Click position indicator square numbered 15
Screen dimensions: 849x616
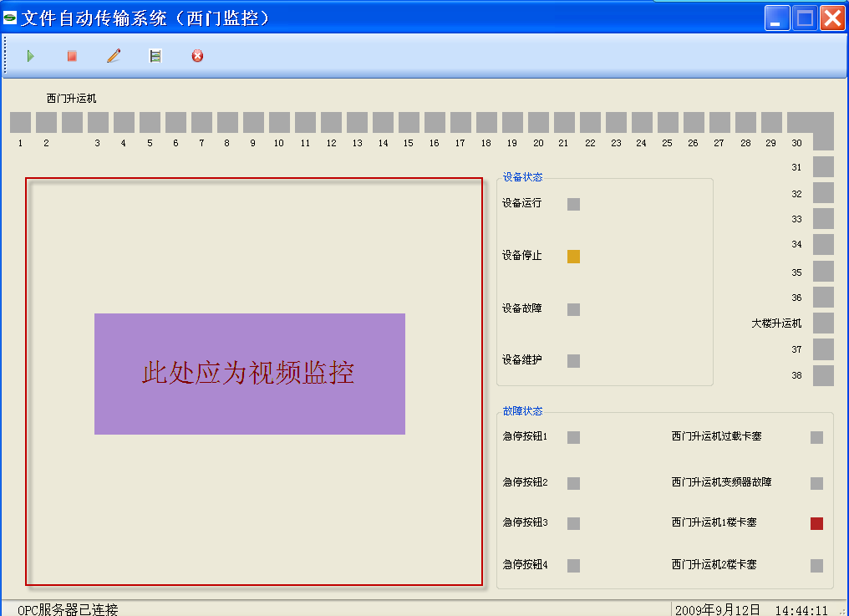tap(409, 122)
